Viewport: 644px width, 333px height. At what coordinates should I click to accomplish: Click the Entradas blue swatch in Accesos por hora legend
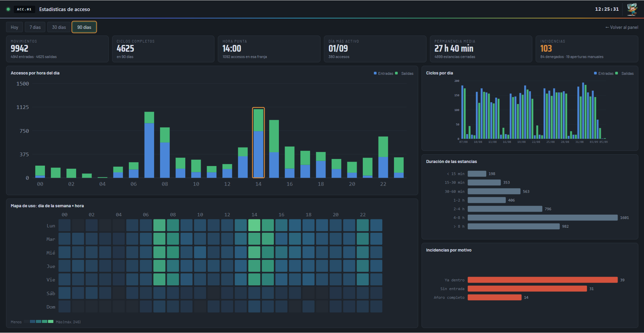[375, 73]
